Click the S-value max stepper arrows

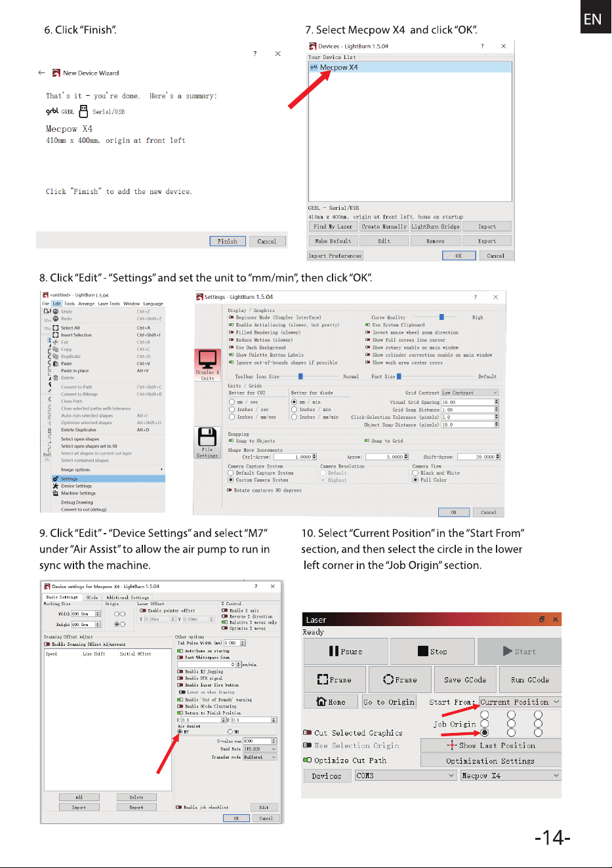pyautogui.click(x=274, y=741)
